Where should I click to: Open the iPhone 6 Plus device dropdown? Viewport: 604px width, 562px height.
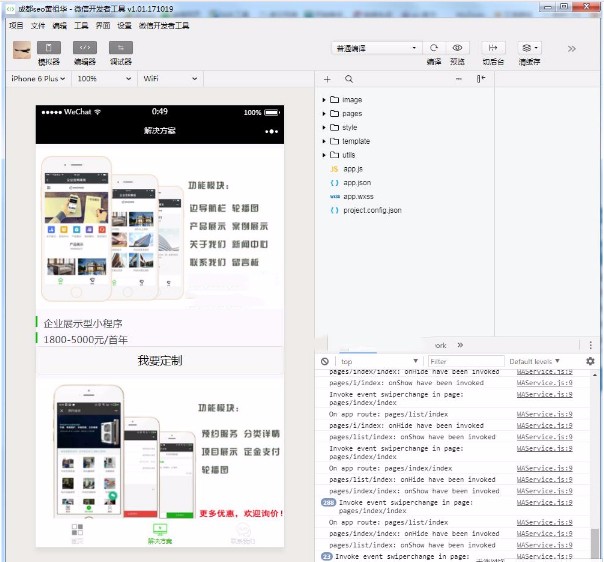[38, 79]
